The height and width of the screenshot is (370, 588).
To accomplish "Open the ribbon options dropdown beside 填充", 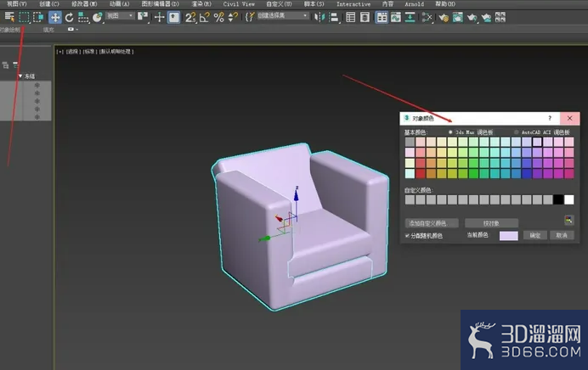I will coord(72,29).
